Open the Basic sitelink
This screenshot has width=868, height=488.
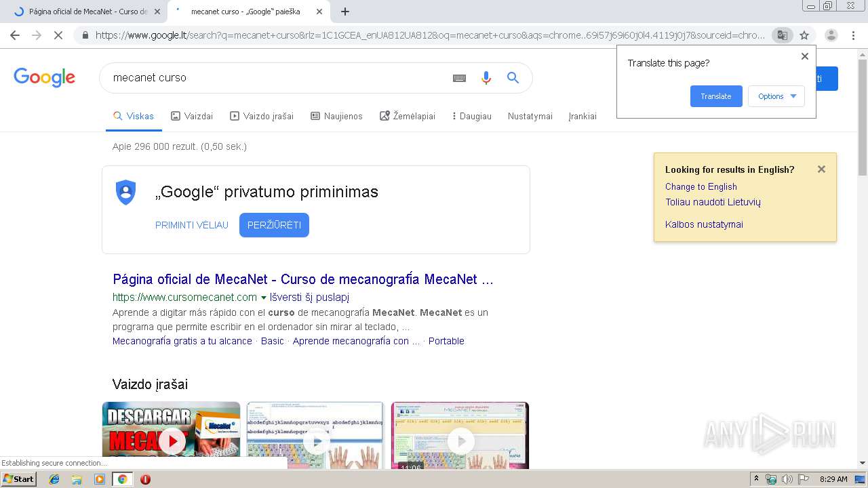(x=273, y=341)
